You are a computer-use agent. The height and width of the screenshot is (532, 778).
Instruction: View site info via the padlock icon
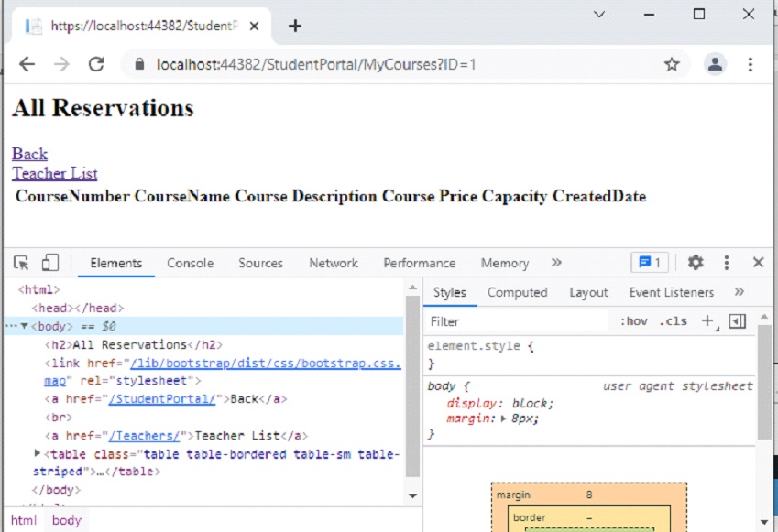(x=139, y=64)
